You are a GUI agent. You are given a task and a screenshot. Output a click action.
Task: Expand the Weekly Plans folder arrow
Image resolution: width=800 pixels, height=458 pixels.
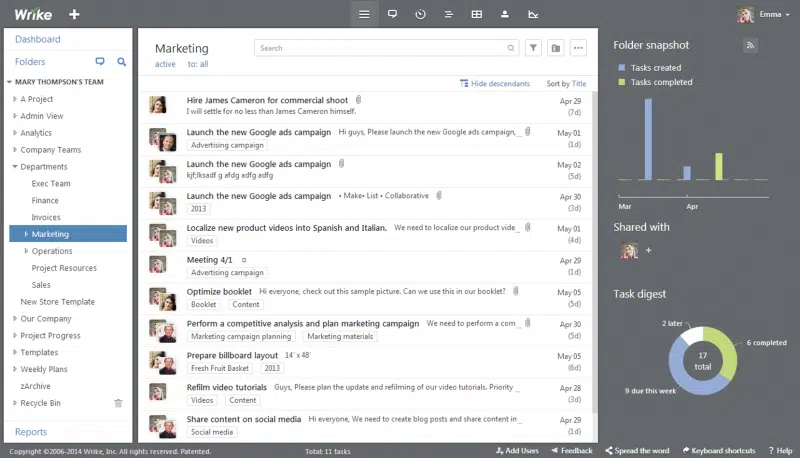(15, 369)
